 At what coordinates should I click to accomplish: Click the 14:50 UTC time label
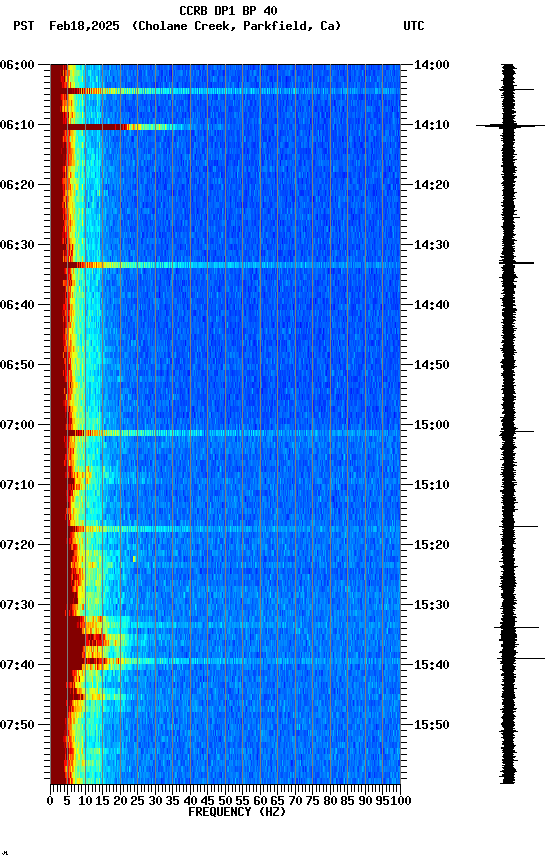(x=432, y=365)
